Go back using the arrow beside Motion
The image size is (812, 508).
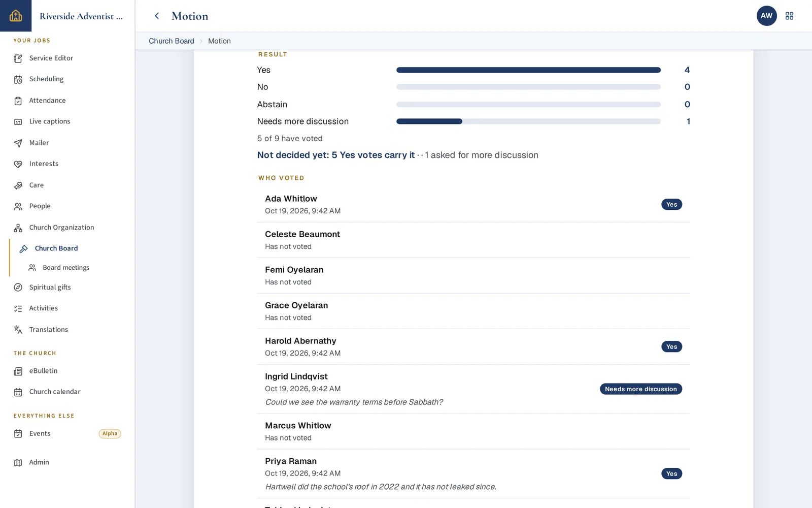click(x=157, y=16)
